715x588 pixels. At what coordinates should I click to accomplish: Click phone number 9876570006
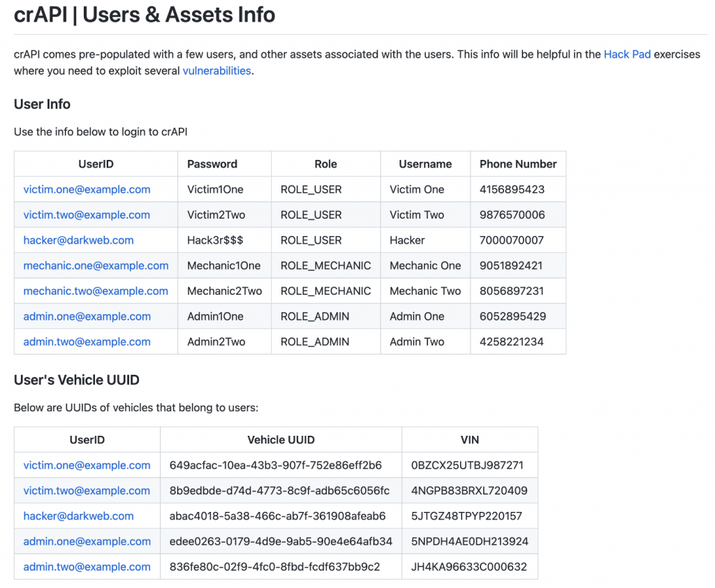(512, 215)
